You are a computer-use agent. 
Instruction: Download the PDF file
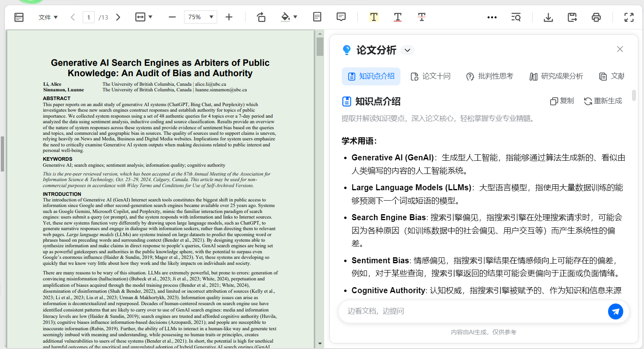pos(548,17)
